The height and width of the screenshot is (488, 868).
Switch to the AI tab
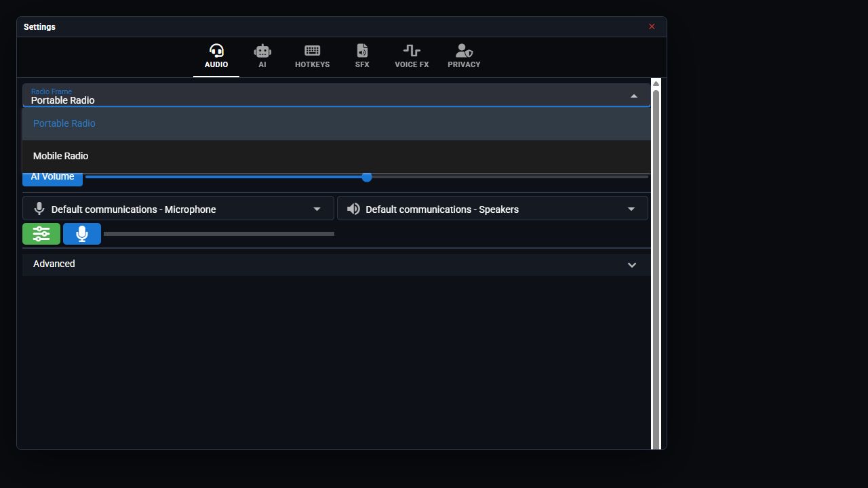(x=262, y=57)
